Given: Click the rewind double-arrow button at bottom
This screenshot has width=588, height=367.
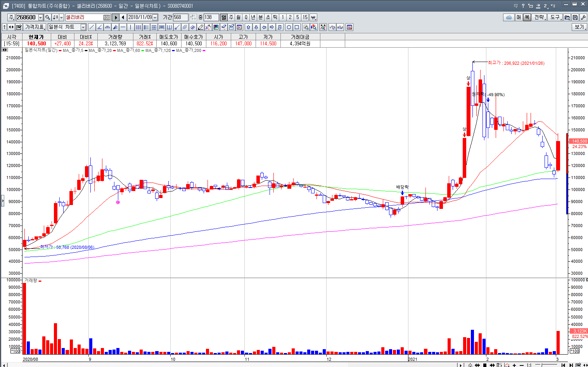Looking at the screenshot, I should click(477, 365).
